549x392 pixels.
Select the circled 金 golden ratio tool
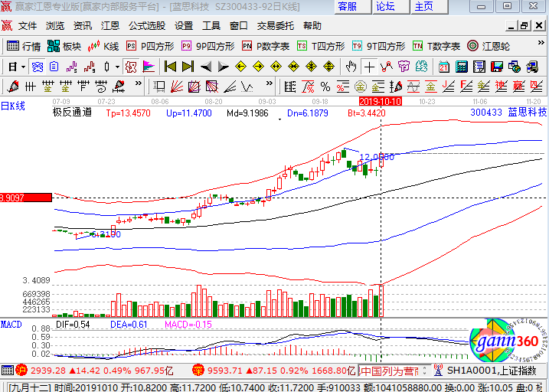click(361, 86)
